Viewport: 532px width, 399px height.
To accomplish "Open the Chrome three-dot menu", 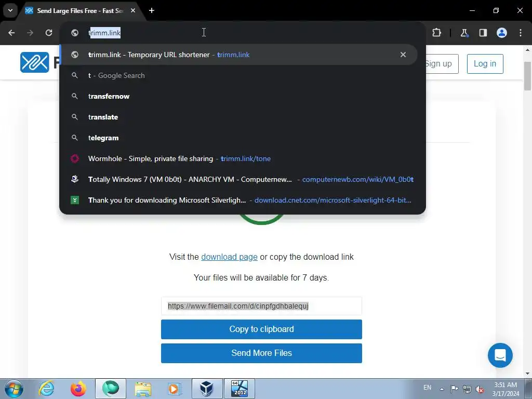I will (521, 33).
